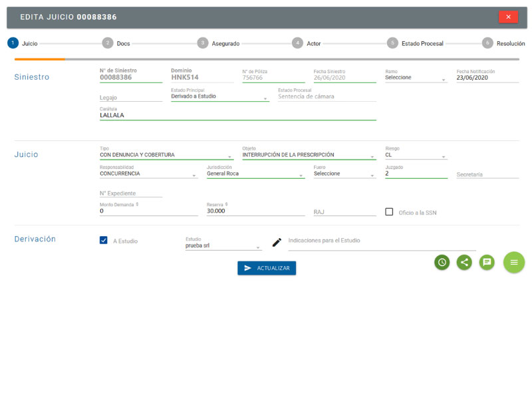The image size is (532, 399).
Task: Open the Estado Procesal step
Action: [x=415, y=43]
